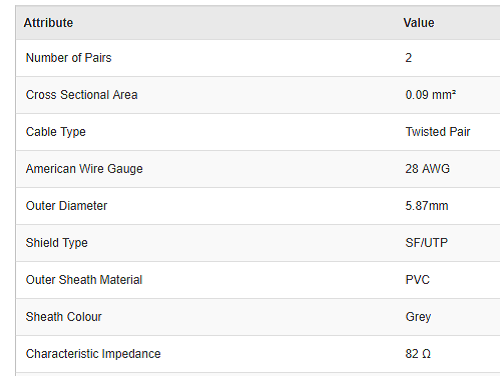Image resolution: width=500 pixels, height=376 pixels.
Task: Click the 82 Ω impedance value
Action: (x=418, y=354)
